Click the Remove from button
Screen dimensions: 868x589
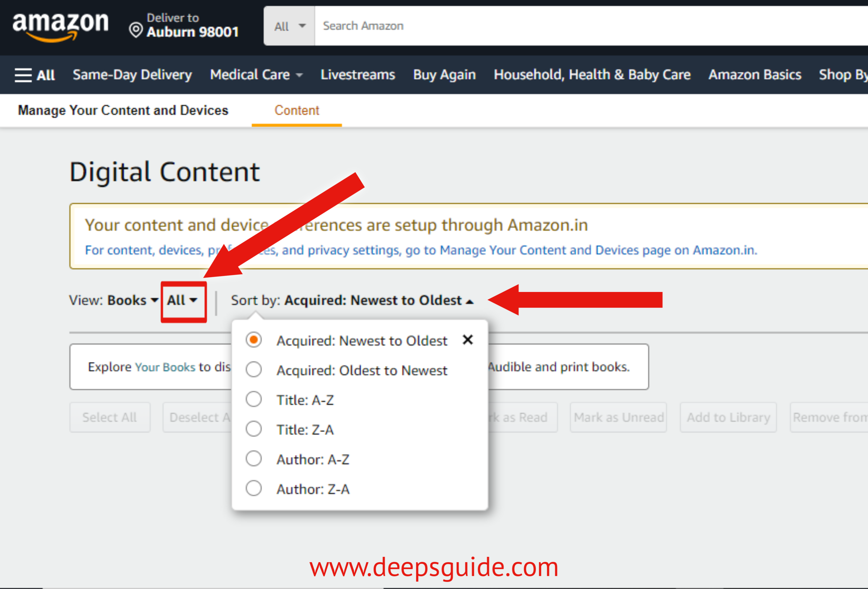829,417
